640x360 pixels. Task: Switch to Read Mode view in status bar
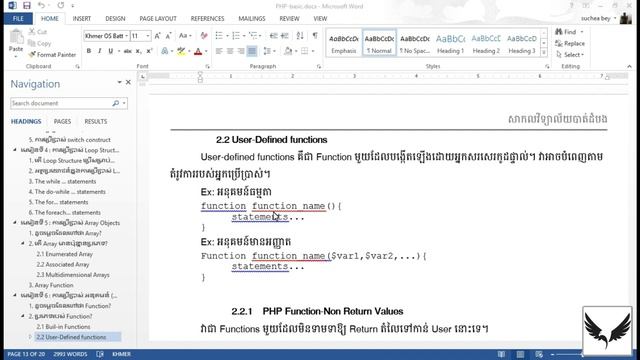(501, 354)
